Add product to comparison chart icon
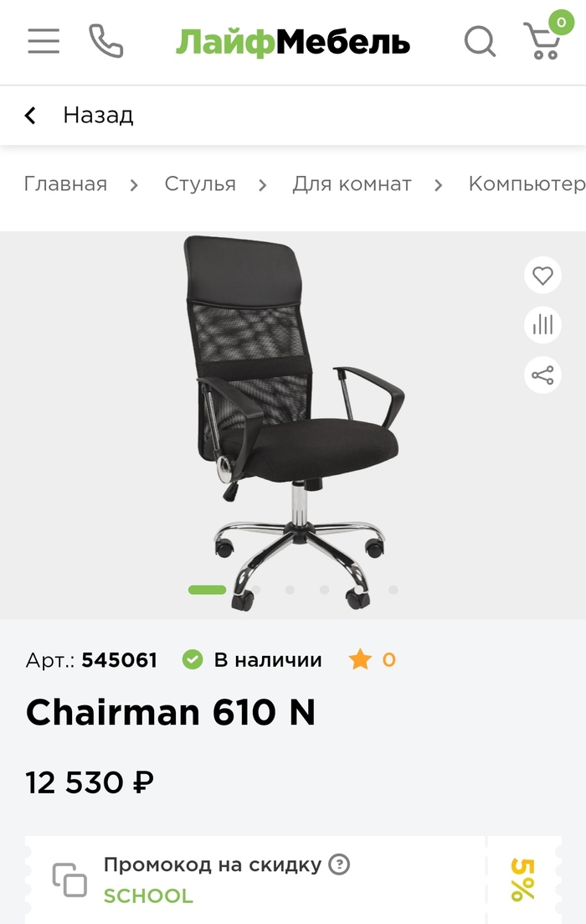The width and height of the screenshot is (586, 924). (x=542, y=325)
